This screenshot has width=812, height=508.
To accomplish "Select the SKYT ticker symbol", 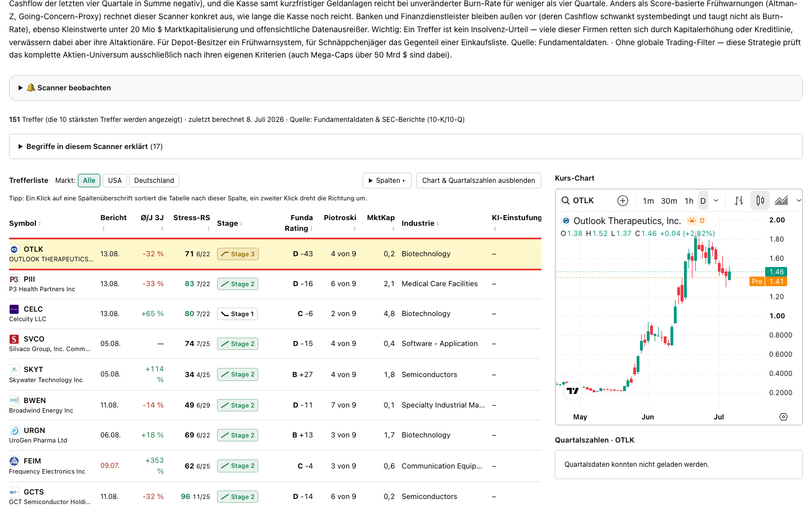I will tap(33, 370).
